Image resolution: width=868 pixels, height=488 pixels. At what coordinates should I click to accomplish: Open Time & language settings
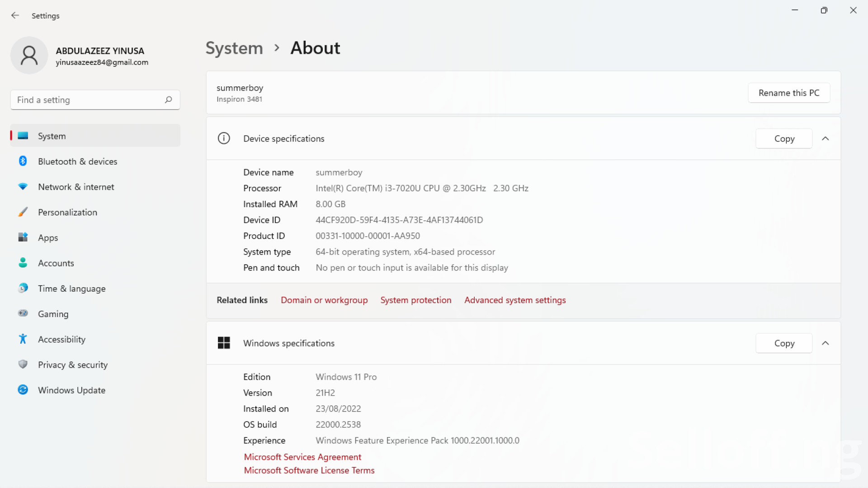point(95,289)
